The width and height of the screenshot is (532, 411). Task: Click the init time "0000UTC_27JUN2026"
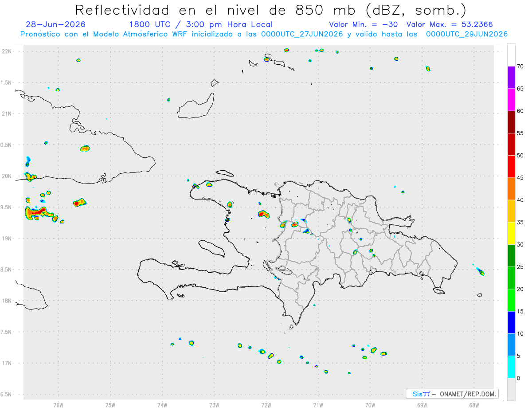pos(301,34)
